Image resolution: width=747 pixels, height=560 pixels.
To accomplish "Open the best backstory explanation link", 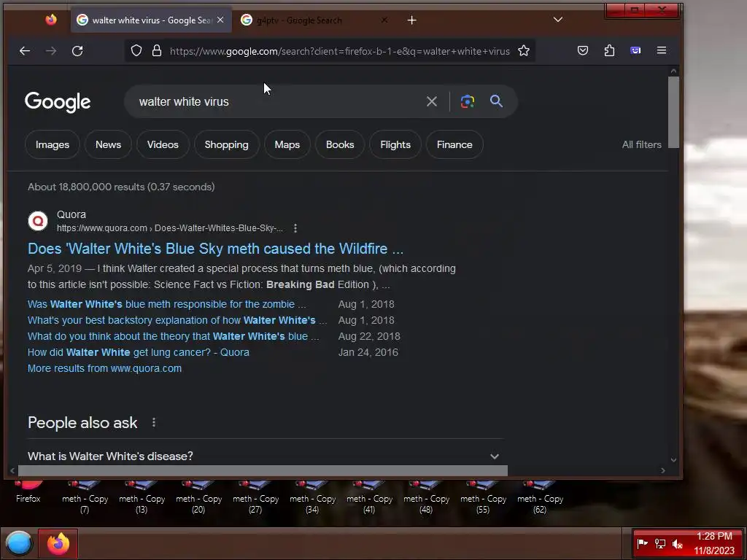I will click(177, 321).
